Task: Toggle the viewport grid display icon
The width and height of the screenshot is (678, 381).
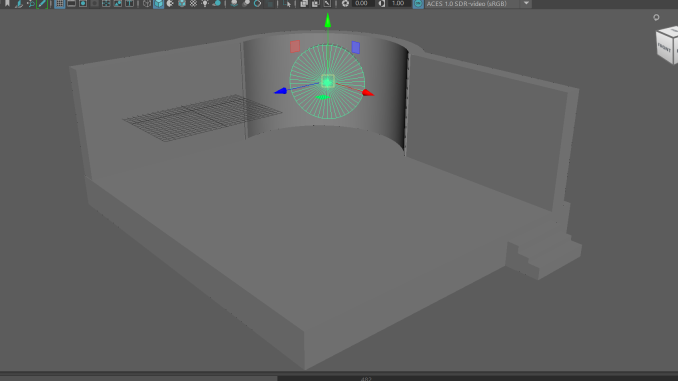Action: (x=60, y=3)
